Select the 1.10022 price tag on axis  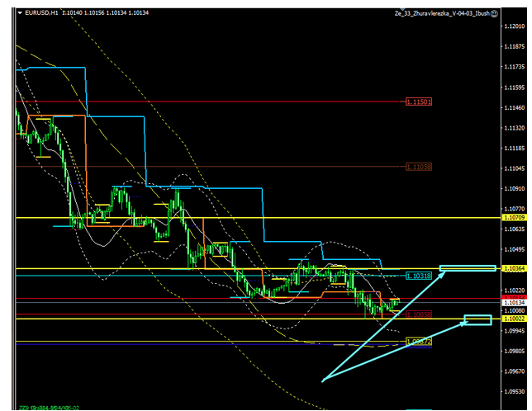tap(514, 319)
